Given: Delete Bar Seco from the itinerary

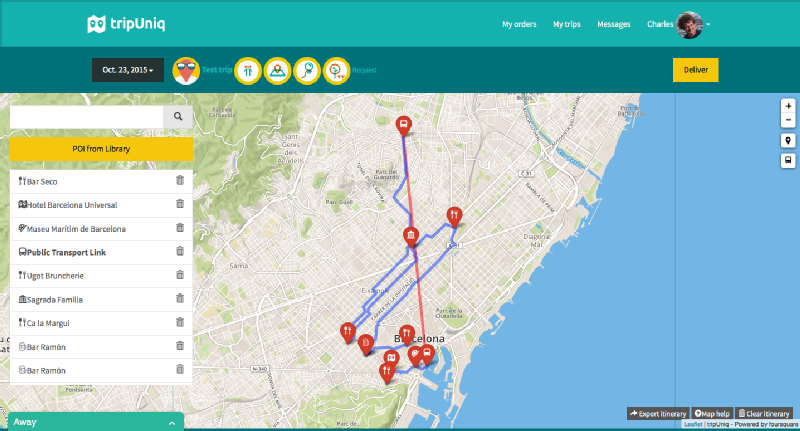Looking at the screenshot, I should click(x=180, y=180).
